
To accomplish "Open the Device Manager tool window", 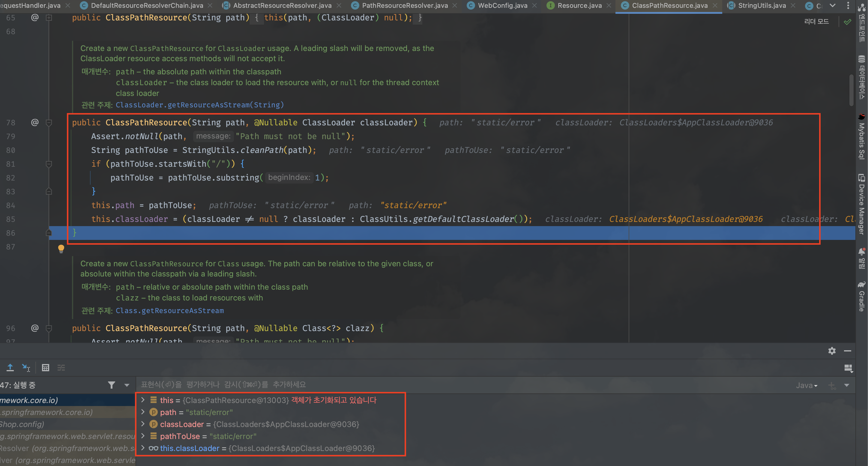I will 862,205.
